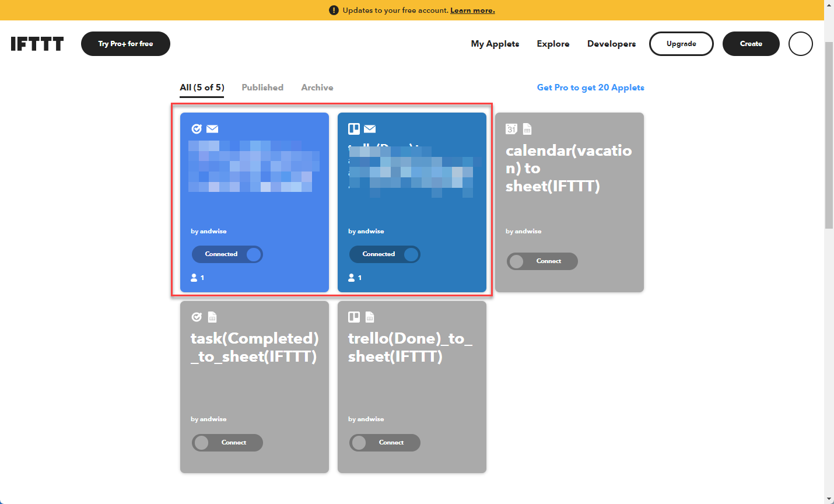Click task icon on task(Completed) applet

197,317
